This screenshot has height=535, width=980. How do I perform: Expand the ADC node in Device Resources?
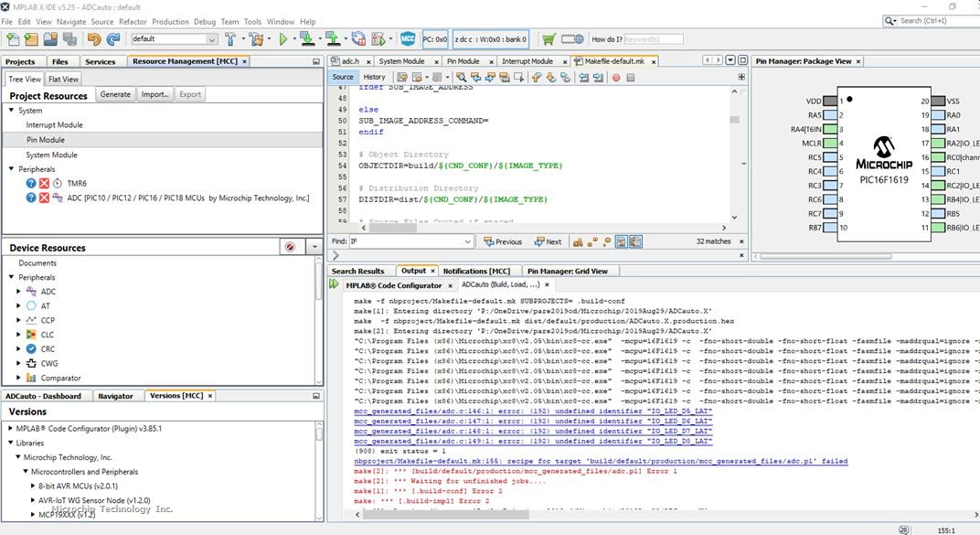point(18,292)
